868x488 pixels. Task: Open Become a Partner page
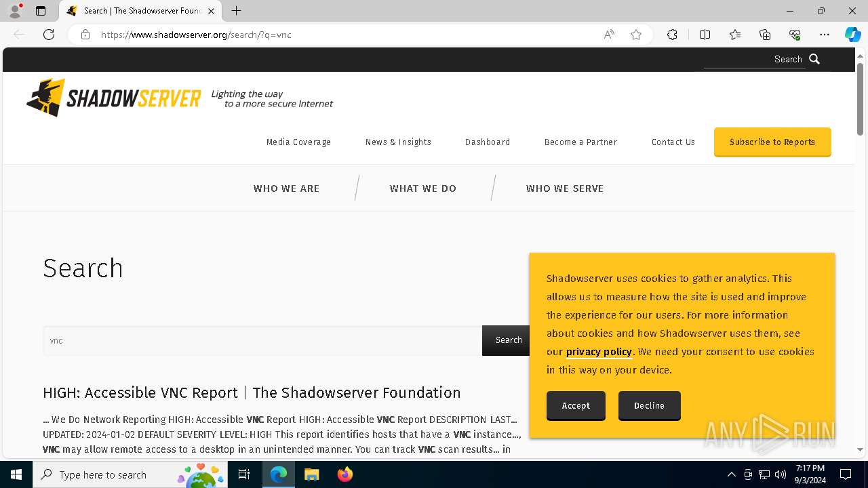580,142
